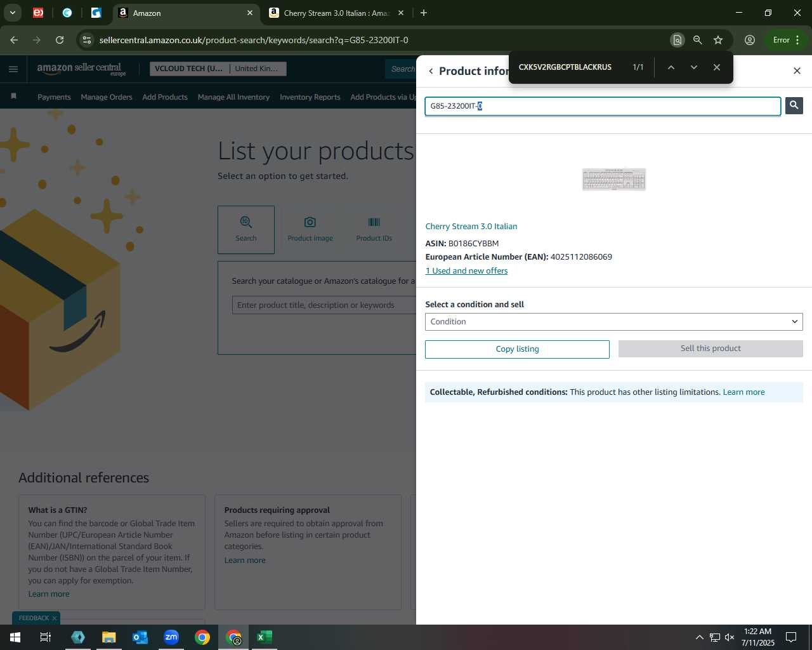Click Learn more about listing limitations
This screenshot has height=650, width=812.
click(743, 392)
